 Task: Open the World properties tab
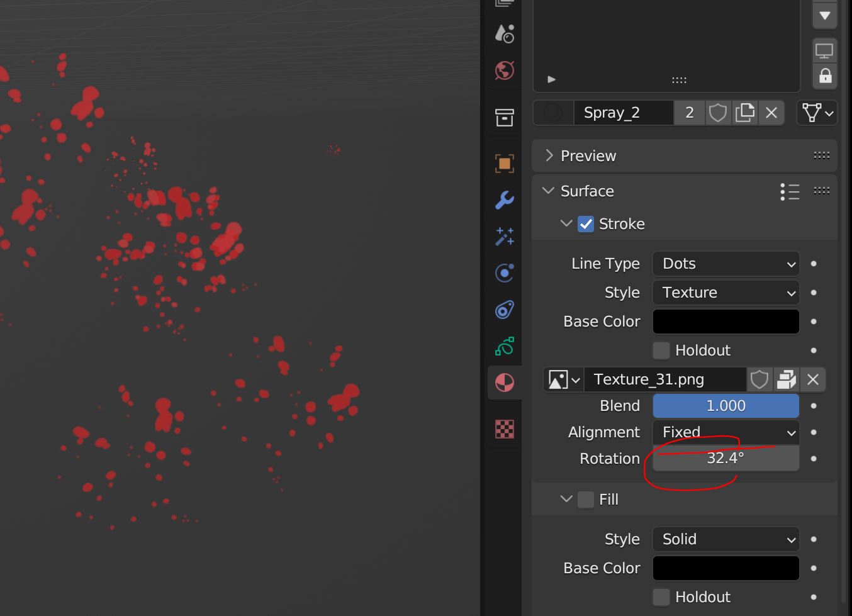tap(504, 70)
